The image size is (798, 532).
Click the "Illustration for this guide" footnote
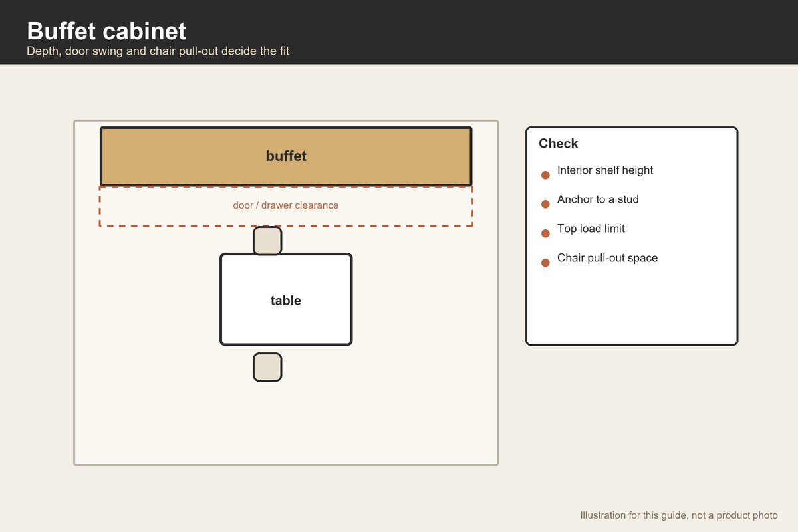pos(679,515)
